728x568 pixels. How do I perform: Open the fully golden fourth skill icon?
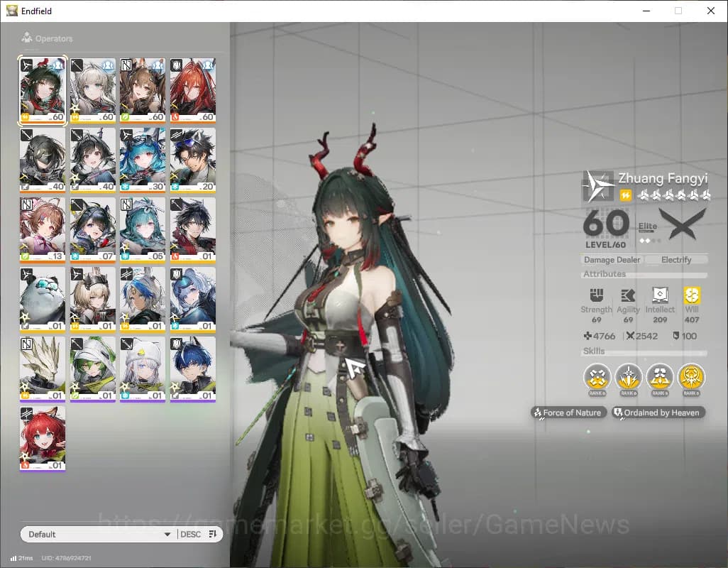(691, 376)
